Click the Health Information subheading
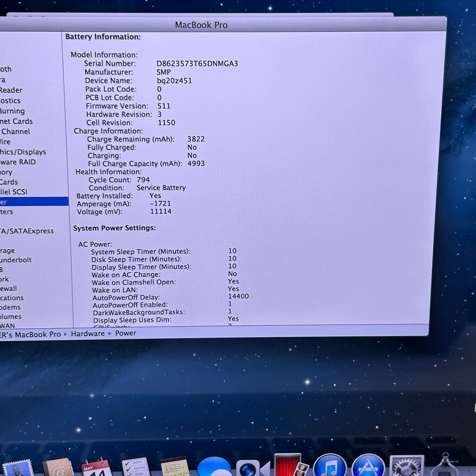Image resolution: width=476 pixels, height=476 pixels. pos(109,172)
